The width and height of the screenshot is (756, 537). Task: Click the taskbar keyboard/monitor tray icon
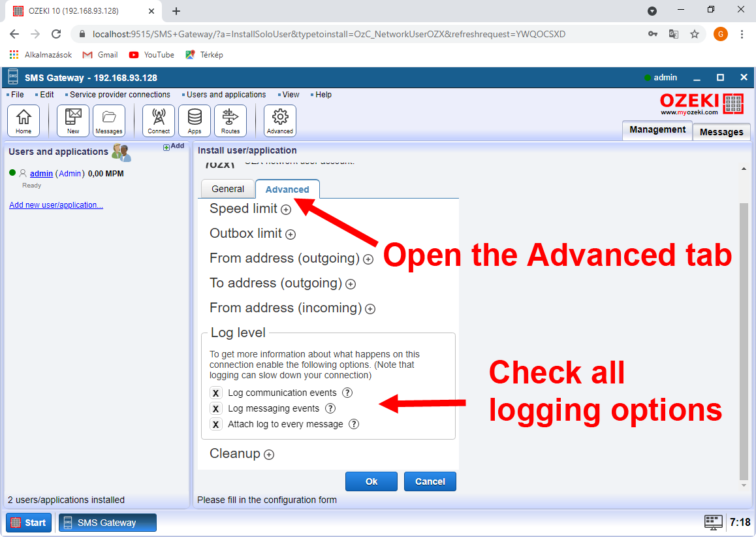click(713, 523)
